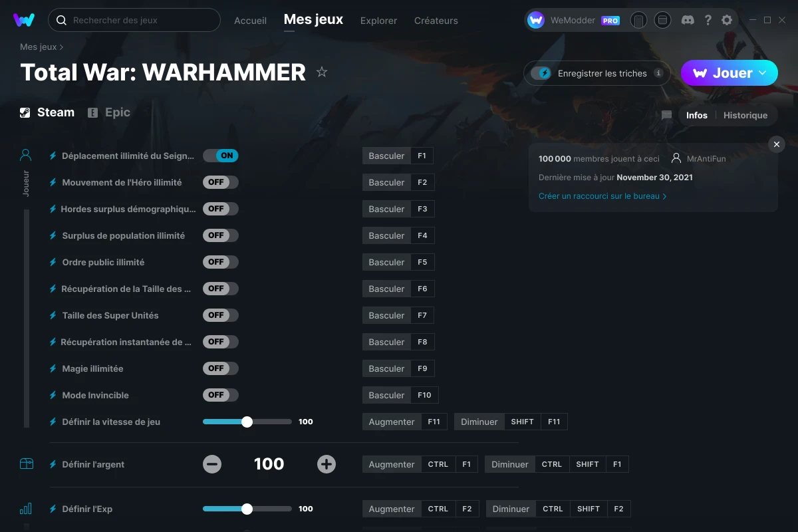Enable Magie illimitée toggle

coord(220,368)
